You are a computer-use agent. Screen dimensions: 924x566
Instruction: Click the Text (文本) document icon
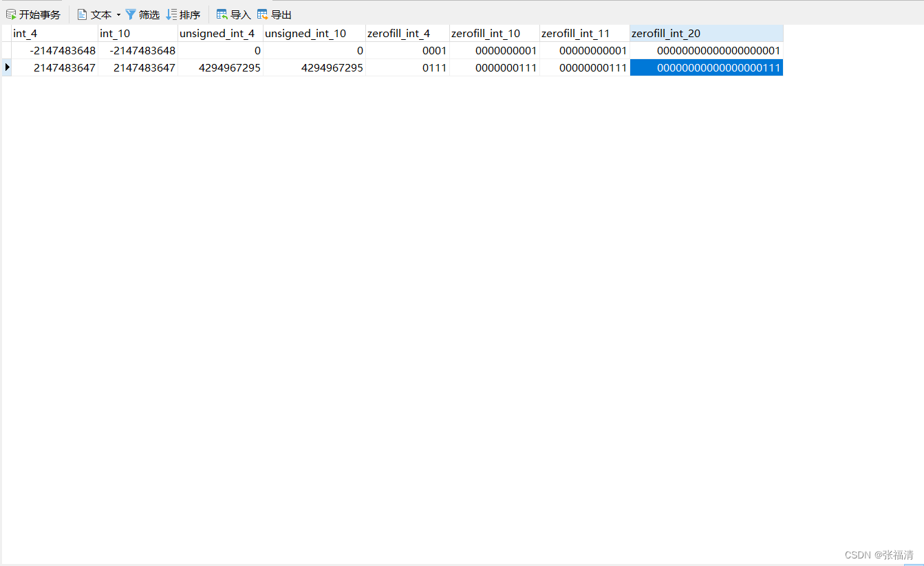(82, 14)
